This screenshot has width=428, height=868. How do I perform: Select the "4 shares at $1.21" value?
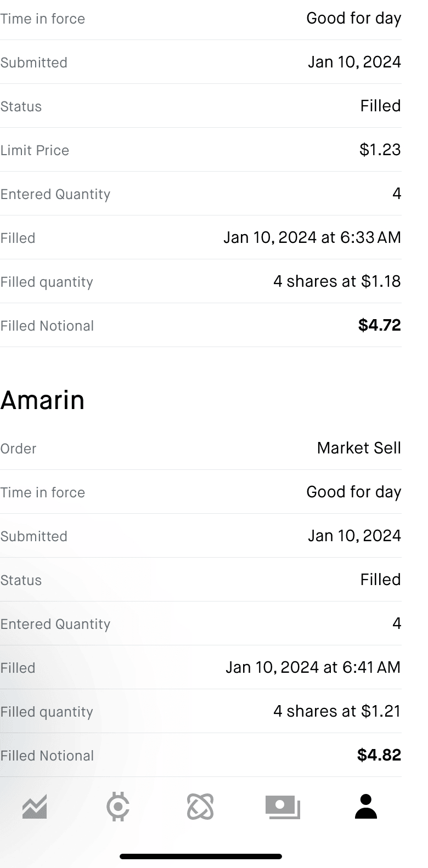337,711
